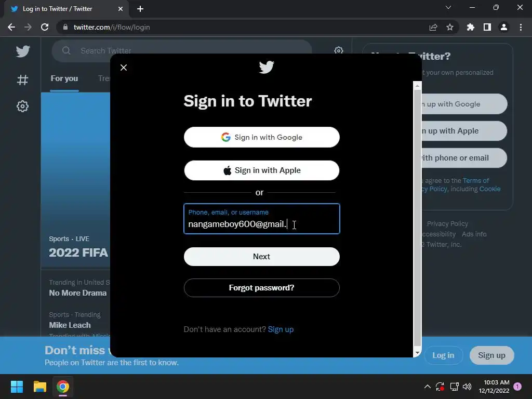Viewport: 532px width, 399px height.
Task: View site information lock icon
Action: point(65,27)
